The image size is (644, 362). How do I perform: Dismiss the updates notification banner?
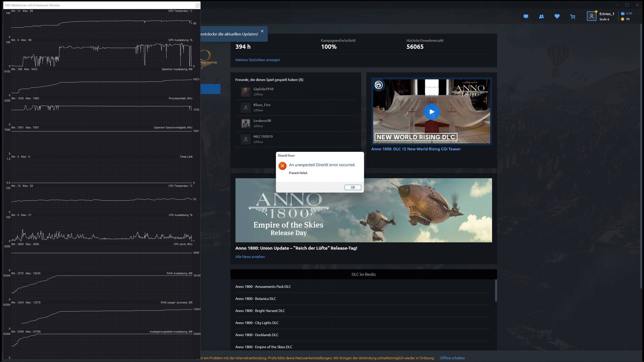pyautogui.click(x=262, y=31)
